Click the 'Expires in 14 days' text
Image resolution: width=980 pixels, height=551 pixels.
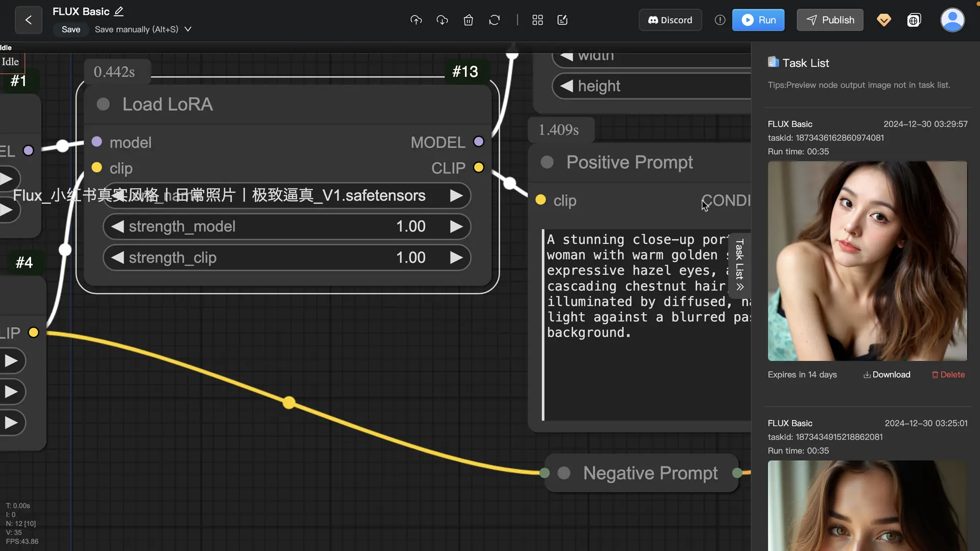(x=802, y=374)
